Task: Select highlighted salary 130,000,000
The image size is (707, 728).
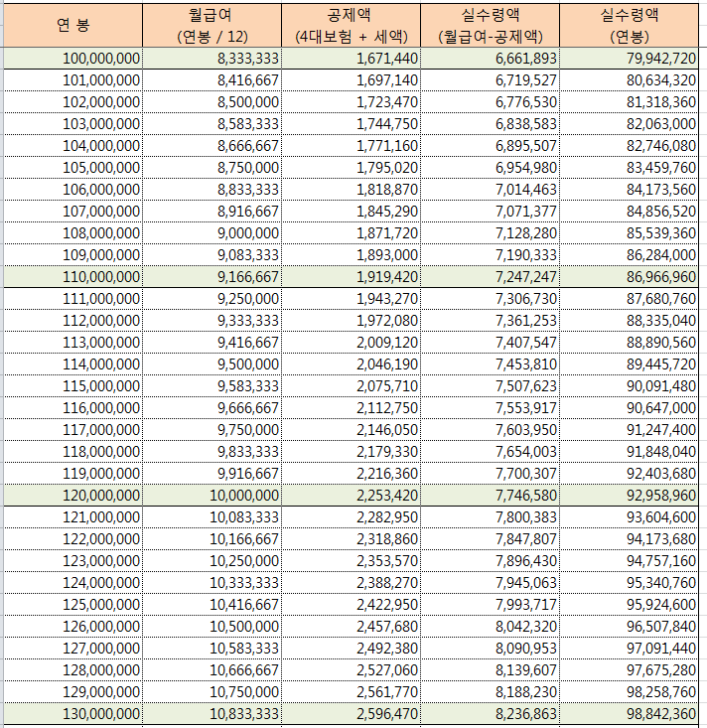Action: coord(72,713)
